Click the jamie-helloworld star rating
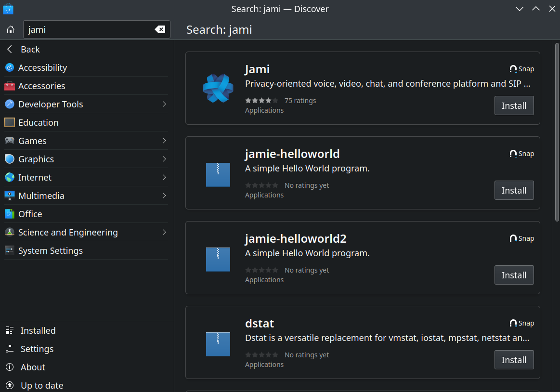The image size is (560, 392). click(x=261, y=185)
